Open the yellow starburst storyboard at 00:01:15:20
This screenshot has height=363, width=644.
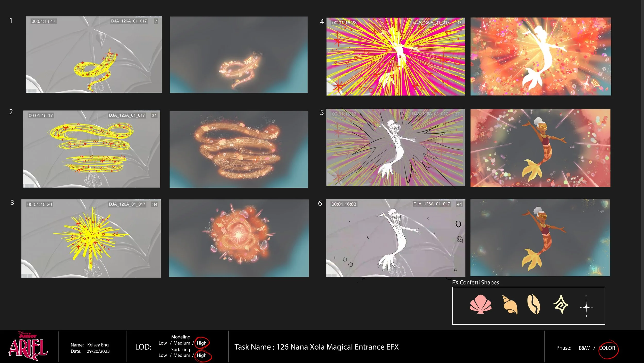91,238
